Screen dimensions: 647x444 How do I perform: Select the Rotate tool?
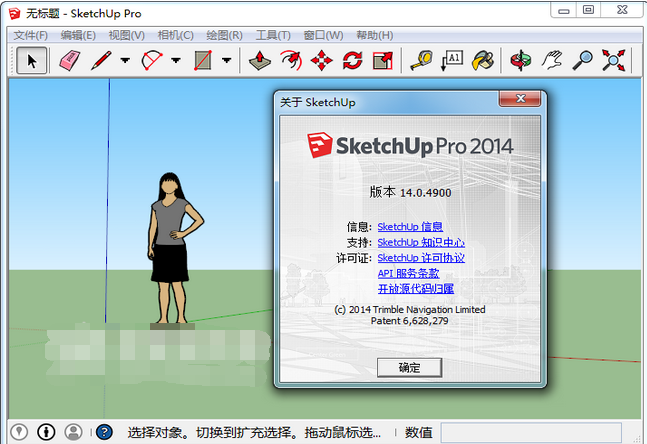[352, 60]
